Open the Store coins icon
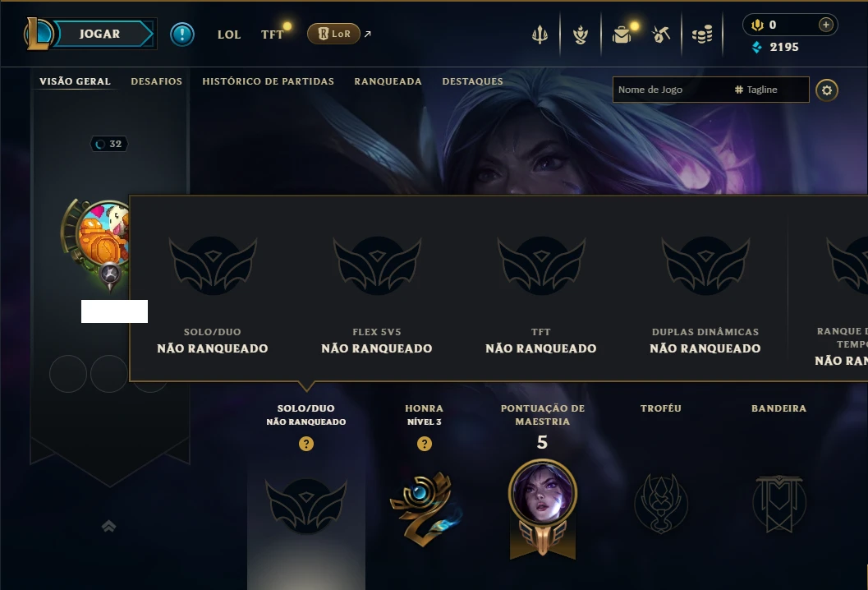 point(702,35)
